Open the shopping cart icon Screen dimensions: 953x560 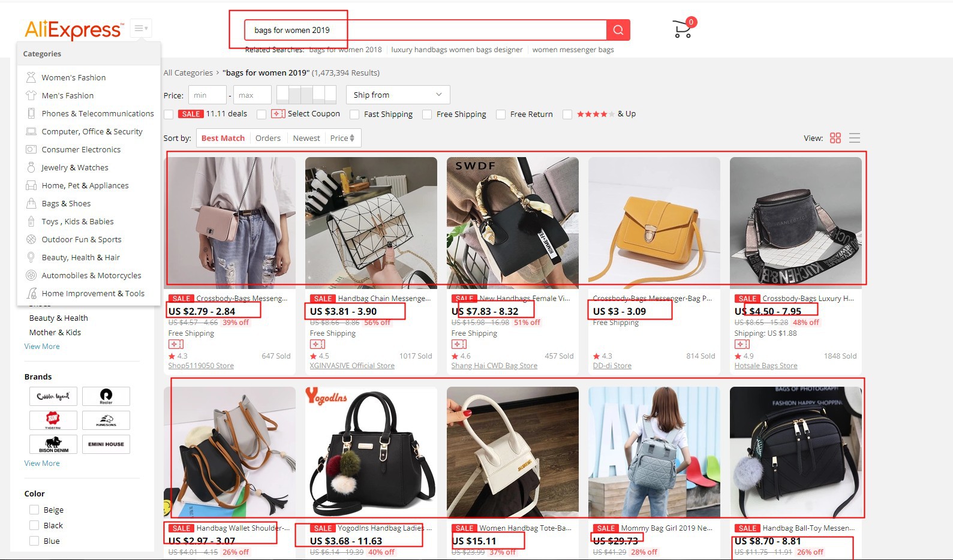pyautogui.click(x=683, y=29)
